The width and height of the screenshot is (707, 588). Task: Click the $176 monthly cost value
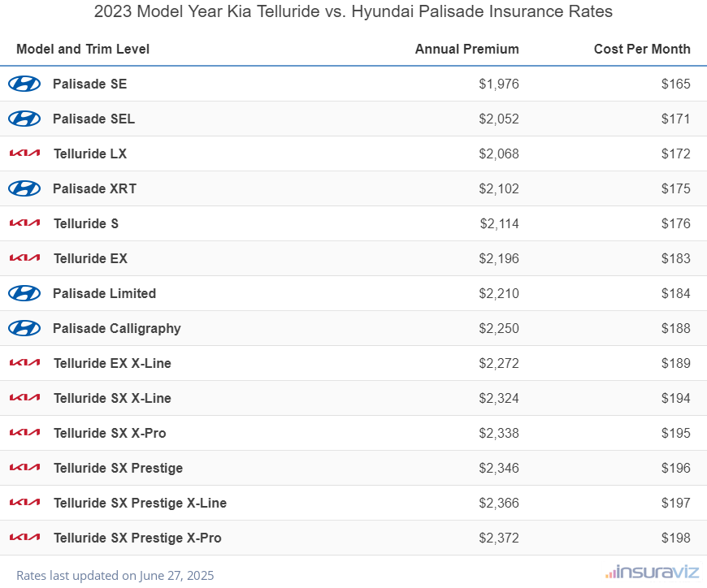pos(676,223)
